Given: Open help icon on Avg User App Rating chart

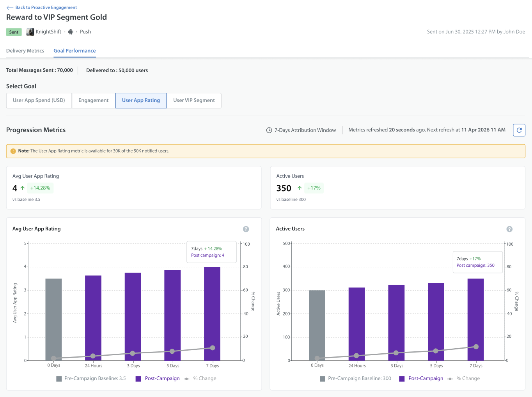Looking at the screenshot, I should tap(246, 229).
